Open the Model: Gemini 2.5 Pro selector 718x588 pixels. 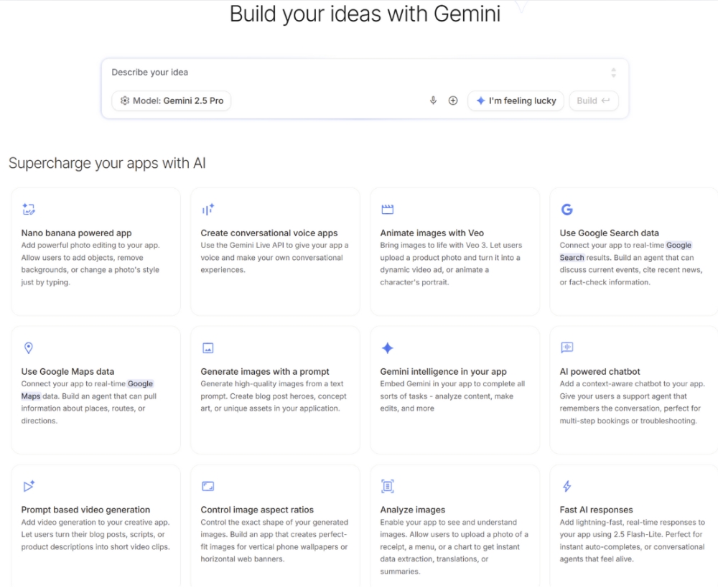tap(171, 101)
